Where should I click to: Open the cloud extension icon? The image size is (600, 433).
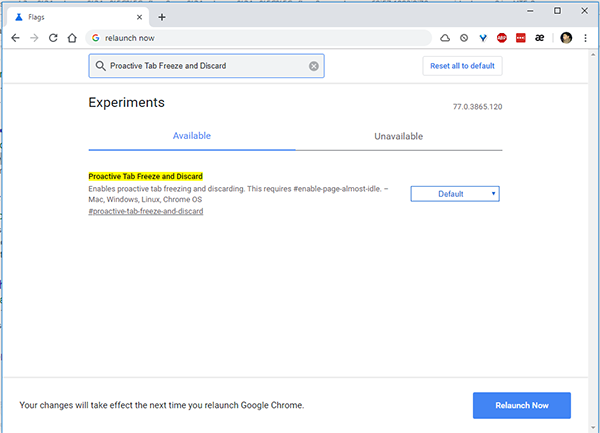pos(445,38)
